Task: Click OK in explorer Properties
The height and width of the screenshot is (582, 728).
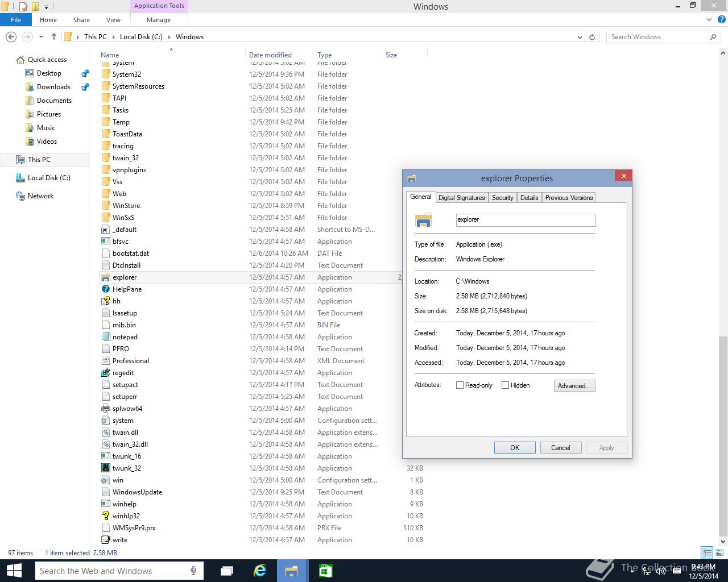Action: [515, 448]
